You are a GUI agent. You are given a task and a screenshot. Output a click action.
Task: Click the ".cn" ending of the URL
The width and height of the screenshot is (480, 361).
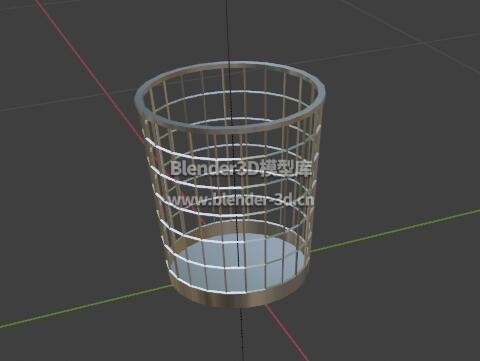pos(304,200)
